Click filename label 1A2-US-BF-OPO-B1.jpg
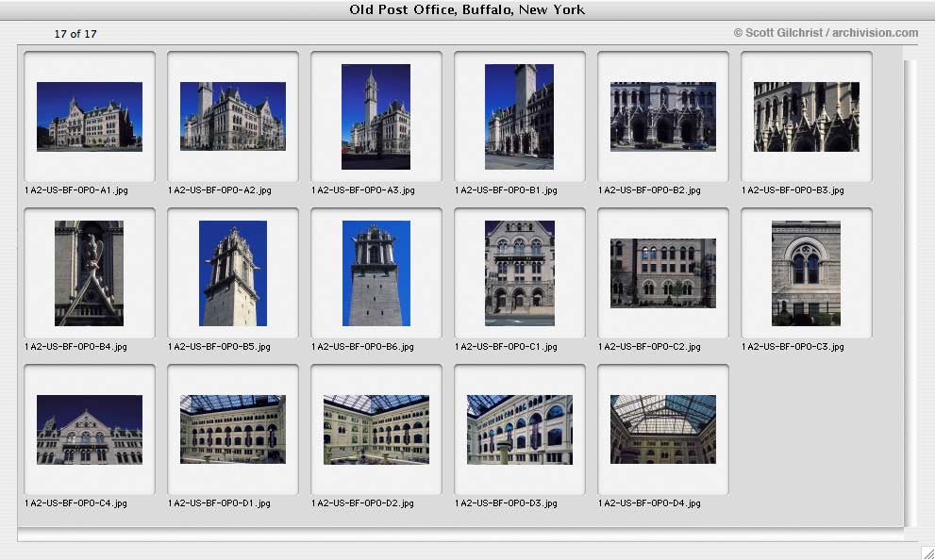The width and height of the screenshot is (935, 560). tap(507, 190)
